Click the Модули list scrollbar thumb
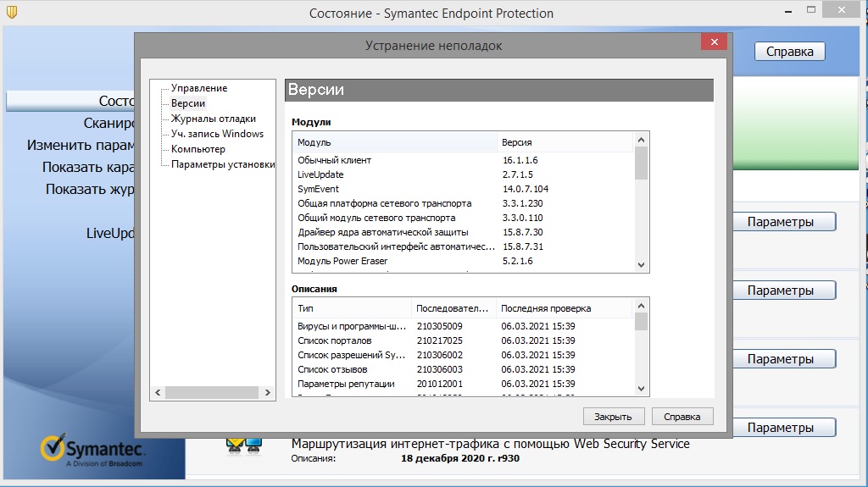The height and width of the screenshot is (487, 868). pos(641,163)
